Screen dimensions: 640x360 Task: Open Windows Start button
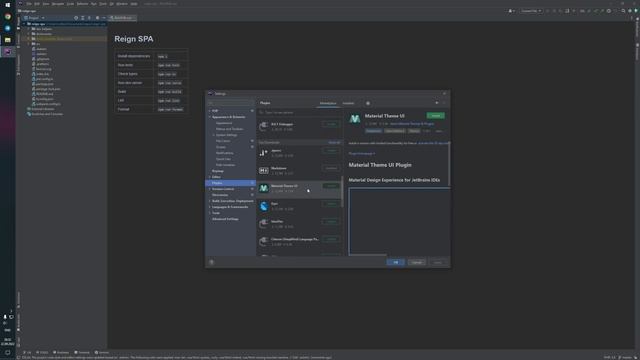7,5
